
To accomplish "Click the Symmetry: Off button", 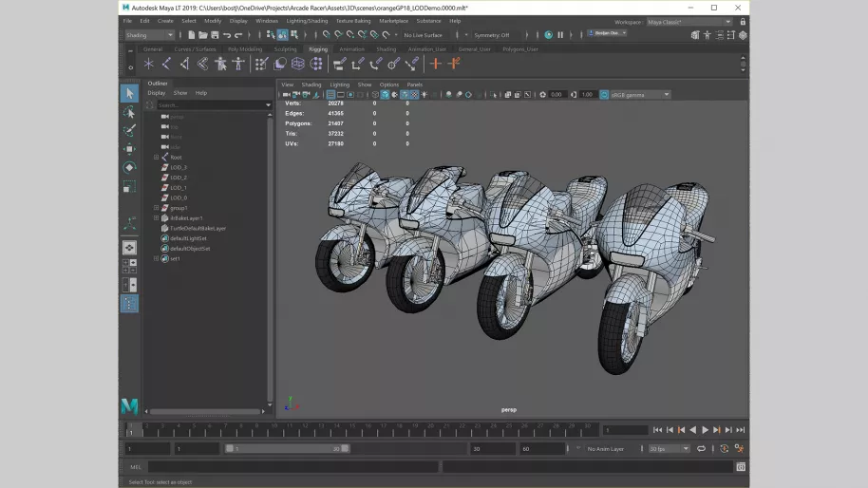I will point(492,35).
